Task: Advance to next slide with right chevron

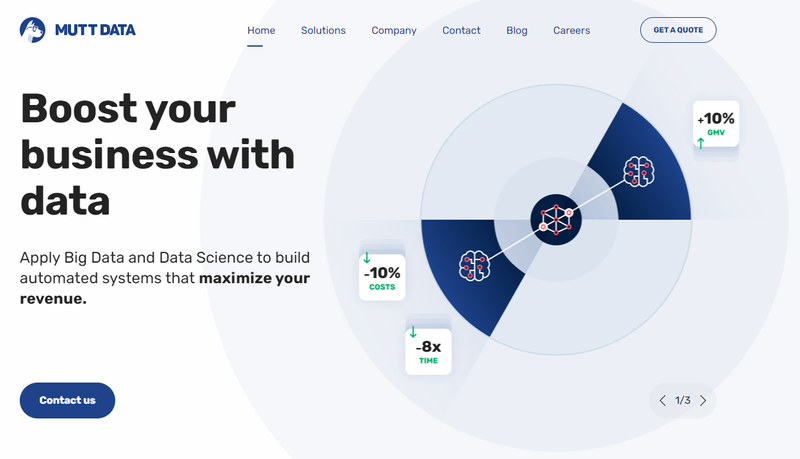Action: [703, 400]
